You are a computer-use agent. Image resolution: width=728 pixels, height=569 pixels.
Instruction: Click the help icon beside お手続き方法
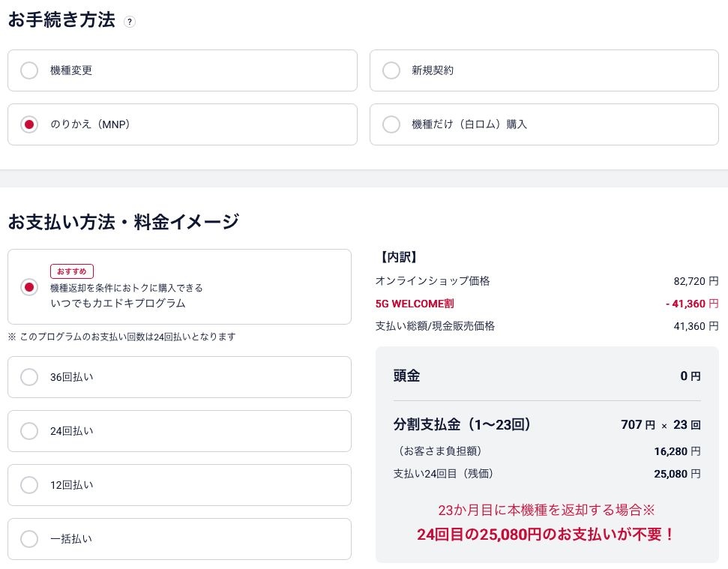(130, 22)
